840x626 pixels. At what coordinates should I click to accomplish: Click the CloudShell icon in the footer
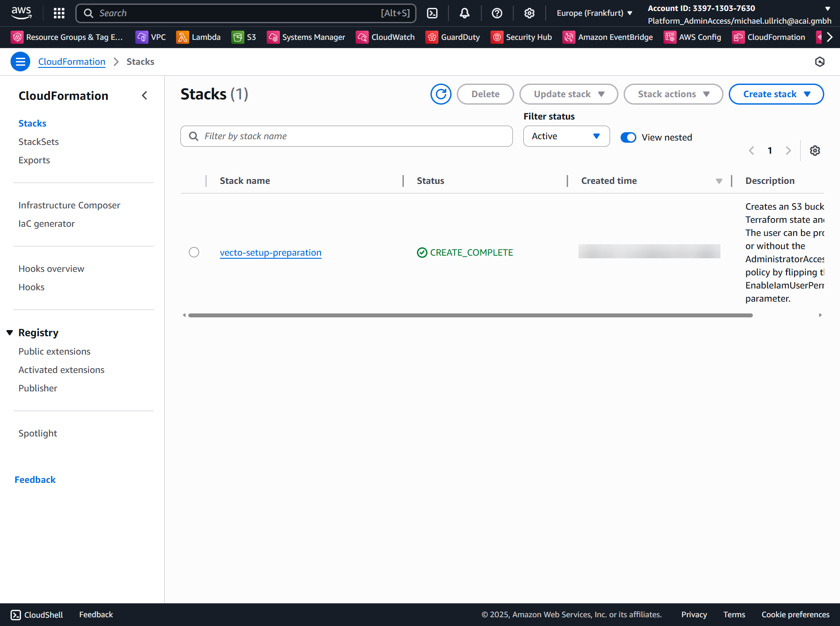[x=16, y=615]
